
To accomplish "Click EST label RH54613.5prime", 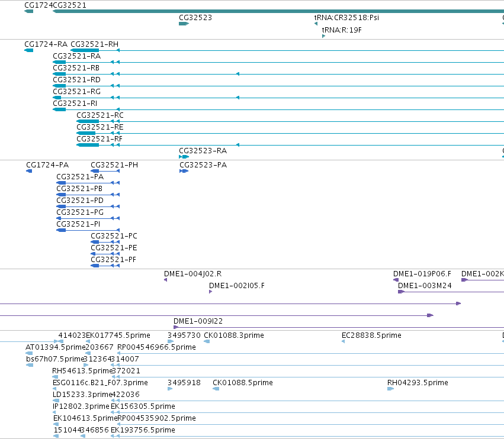I will [x=82, y=371].
